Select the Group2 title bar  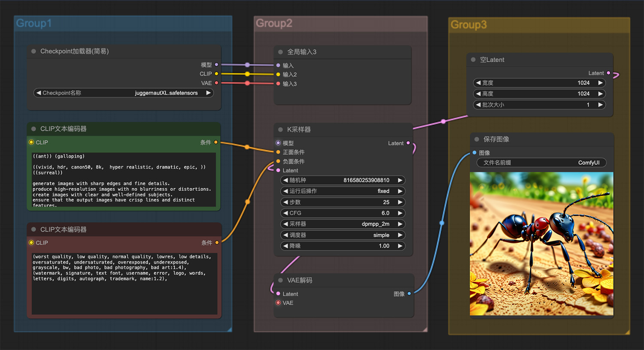(340, 23)
